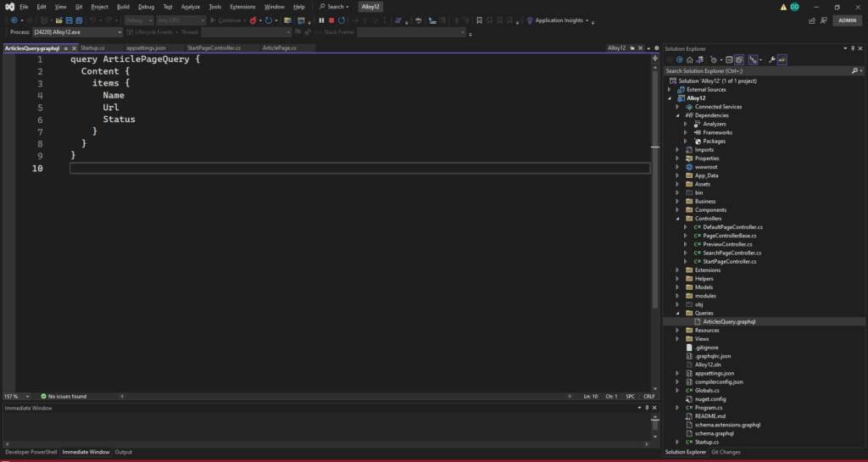Screen dimensions: 868x462
Task: Toggle Show All Files in Solution Explorer
Action: (x=740, y=60)
